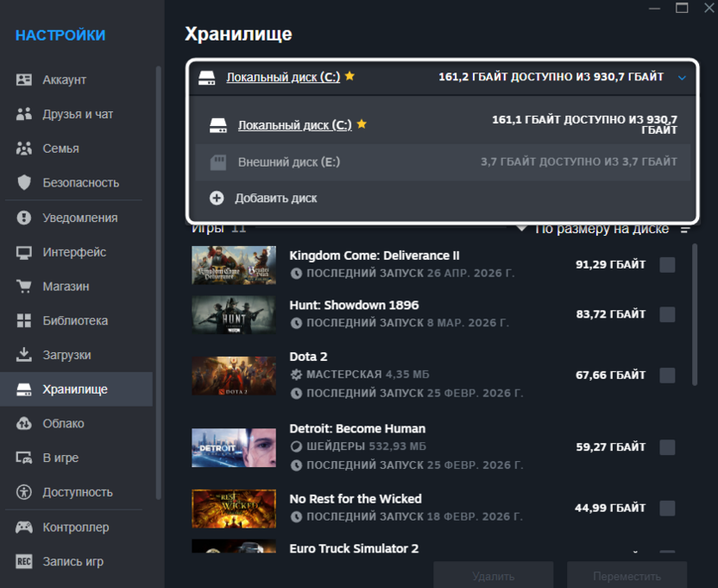
Task: Click Добавить диск to add a drive
Action: coord(443,198)
